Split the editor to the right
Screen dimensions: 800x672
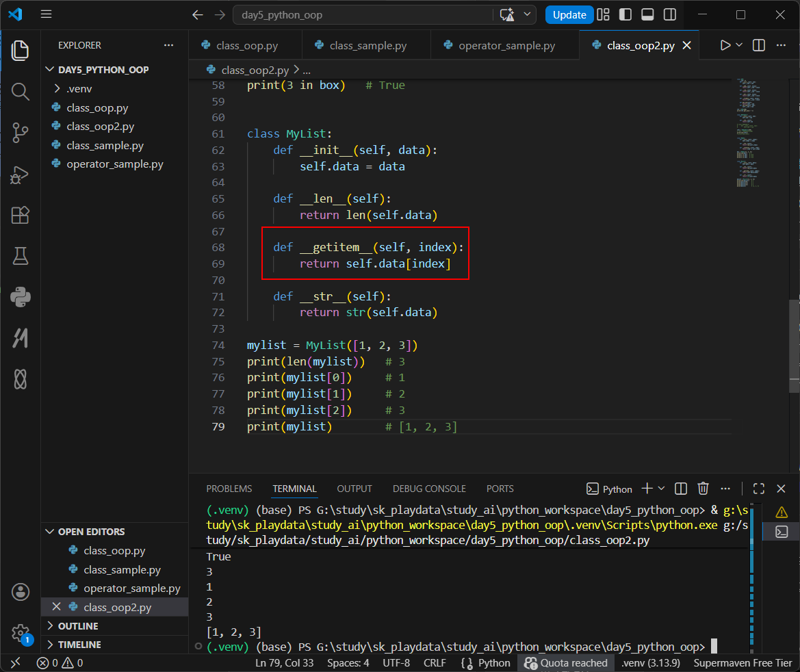[x=759, y=45]
